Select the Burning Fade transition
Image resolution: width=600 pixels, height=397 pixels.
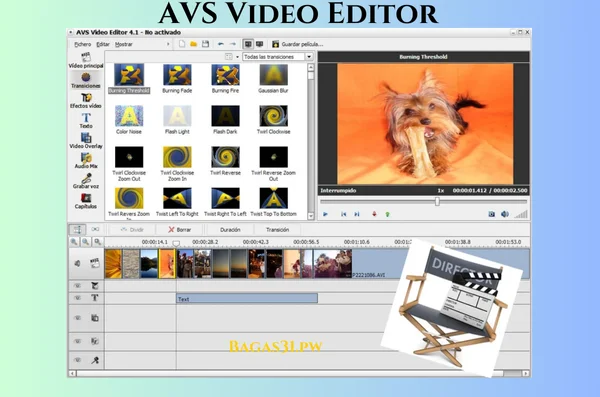(177, 79)
